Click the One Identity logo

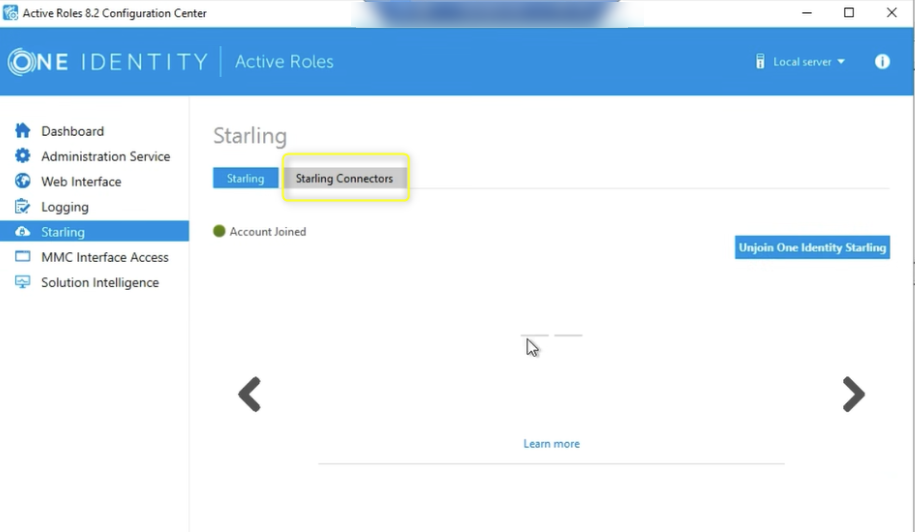click(x=108, y=62)
